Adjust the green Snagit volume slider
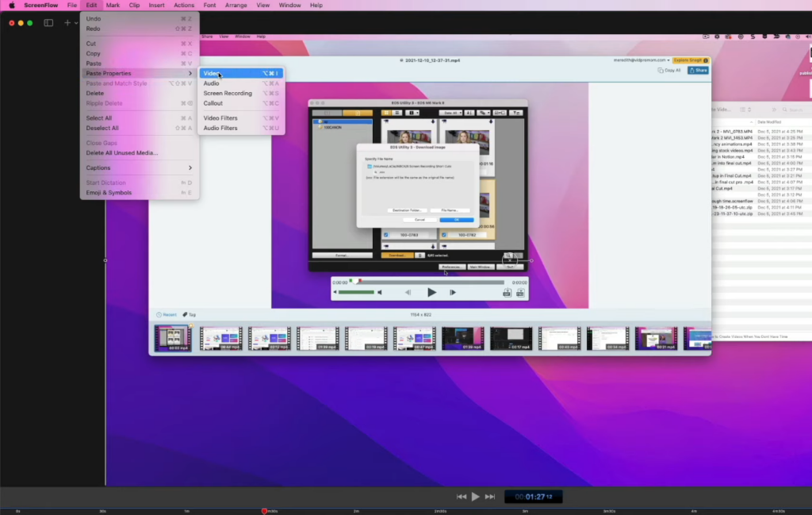This screenshot has width=812, height=515. (x=356, y=292)
